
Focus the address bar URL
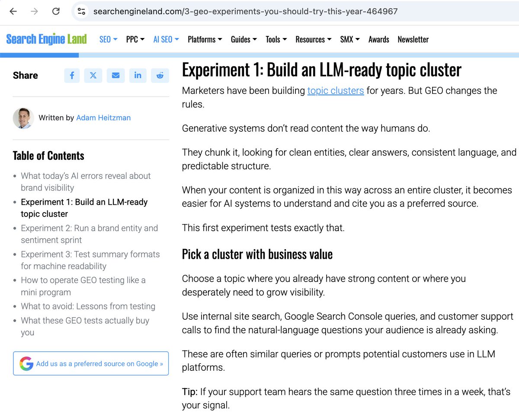(x=245, y=12)
